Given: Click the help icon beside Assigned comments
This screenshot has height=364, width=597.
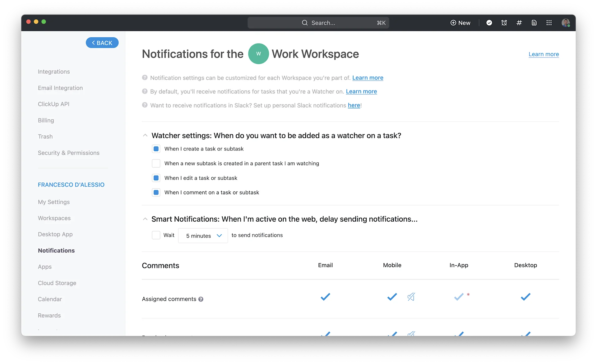Looking at the screenshot, I should click(x=201, y=299).
